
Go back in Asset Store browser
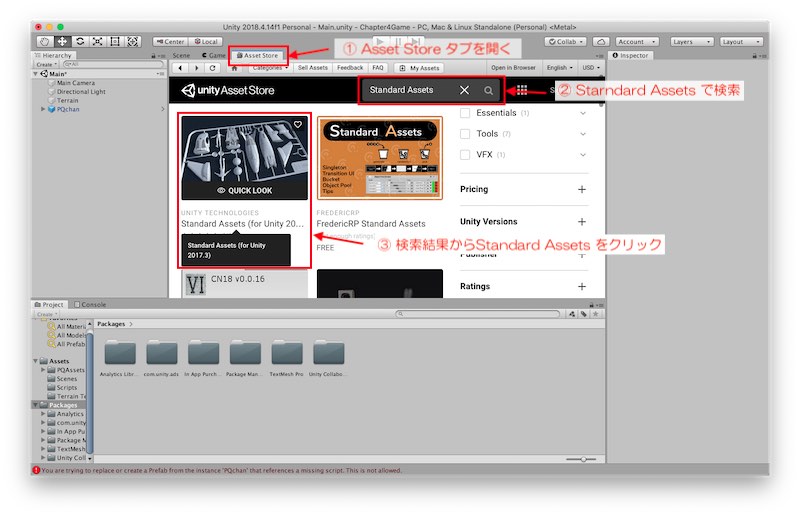[180, 68]
